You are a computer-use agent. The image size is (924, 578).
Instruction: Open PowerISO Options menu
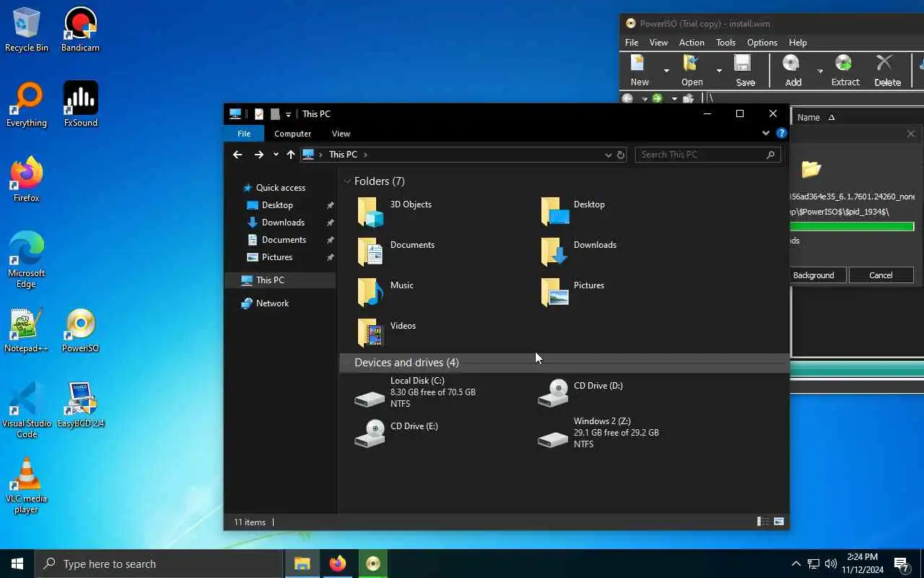762,43
